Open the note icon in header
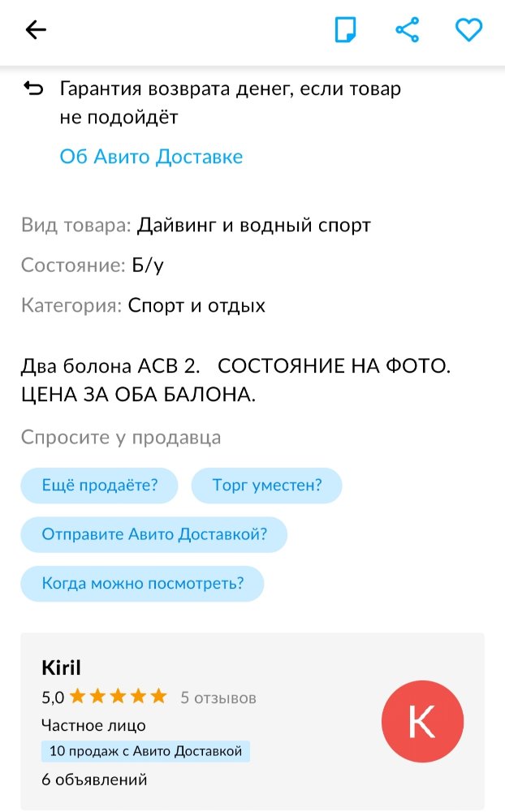Screen dimensions: 505x812 point(346,31)
